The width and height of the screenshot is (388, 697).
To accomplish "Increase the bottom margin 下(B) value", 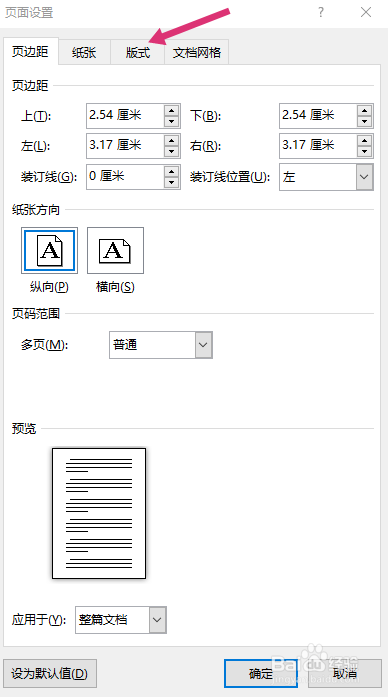I will (x=364, y=111).
